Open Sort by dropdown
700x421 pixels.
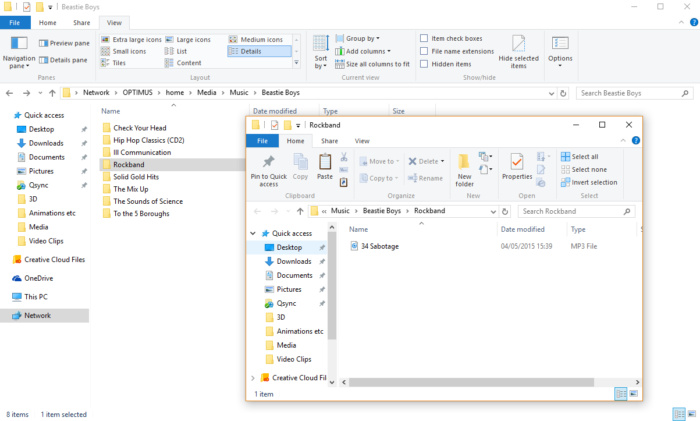(321, 52)
